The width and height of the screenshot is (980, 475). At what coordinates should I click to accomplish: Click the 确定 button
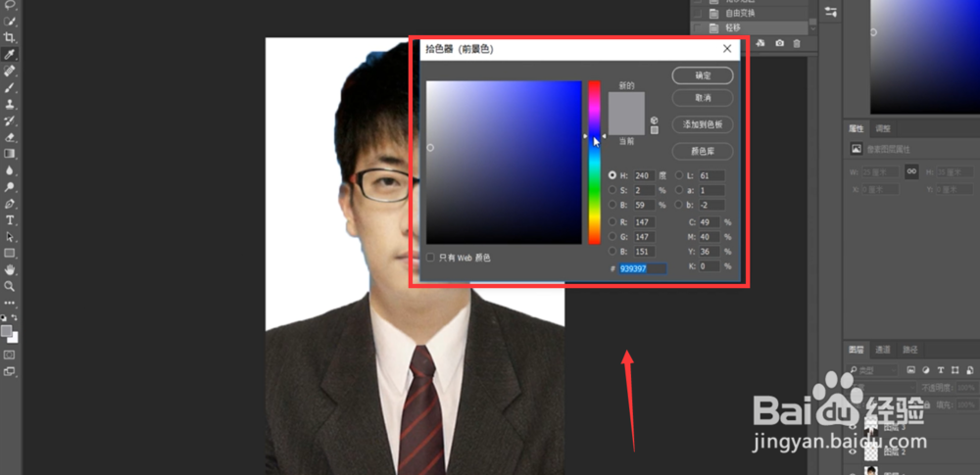click(x=703, y=75)
